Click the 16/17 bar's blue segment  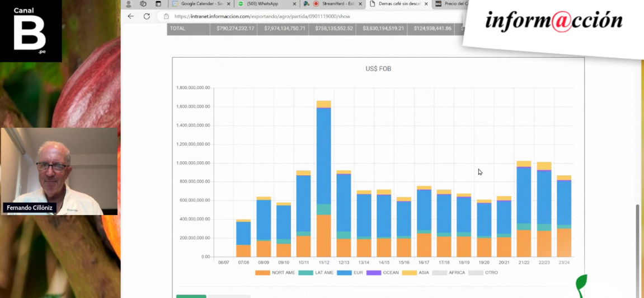(x=424, y=210)
